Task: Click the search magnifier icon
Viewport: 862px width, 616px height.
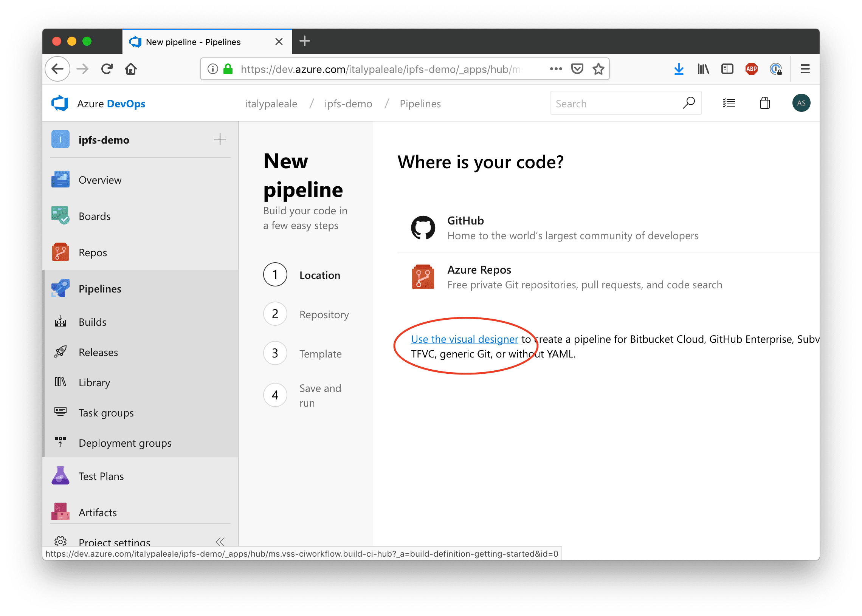Action: point(688,103)
